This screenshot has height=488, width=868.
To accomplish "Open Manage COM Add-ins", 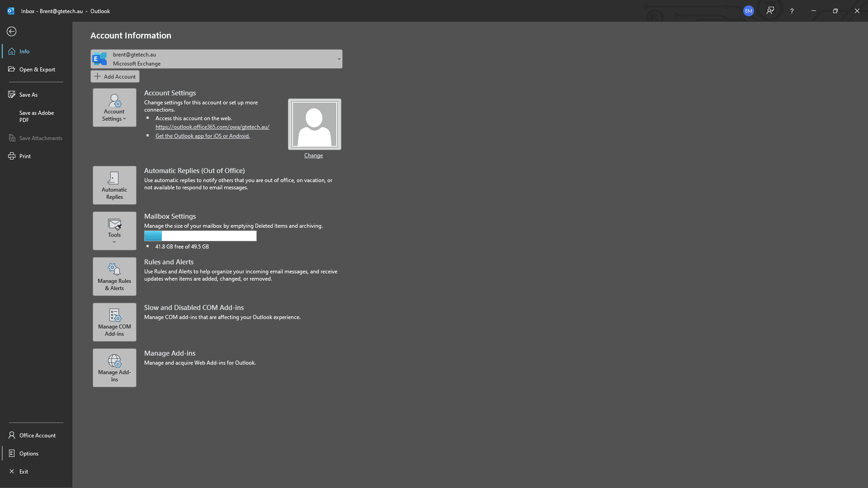I will pos(114,322).
